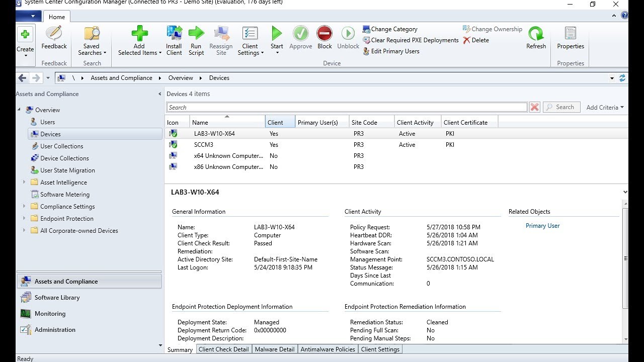This screenshot has width=644, height=362.
Task: Collapse the navigation pane chevron
Action: point(160,94)
